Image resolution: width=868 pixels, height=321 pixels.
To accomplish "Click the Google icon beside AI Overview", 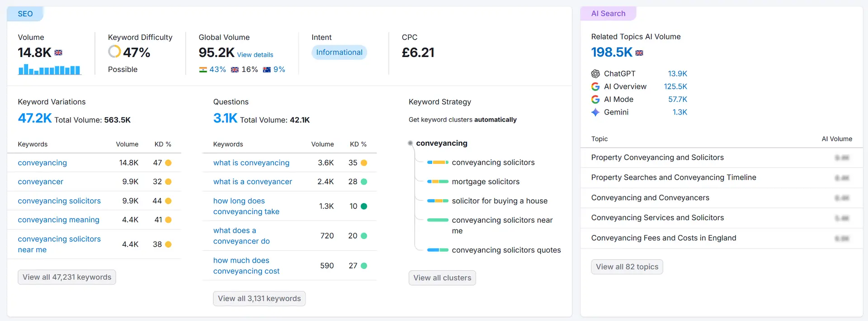I will (595, 86).
